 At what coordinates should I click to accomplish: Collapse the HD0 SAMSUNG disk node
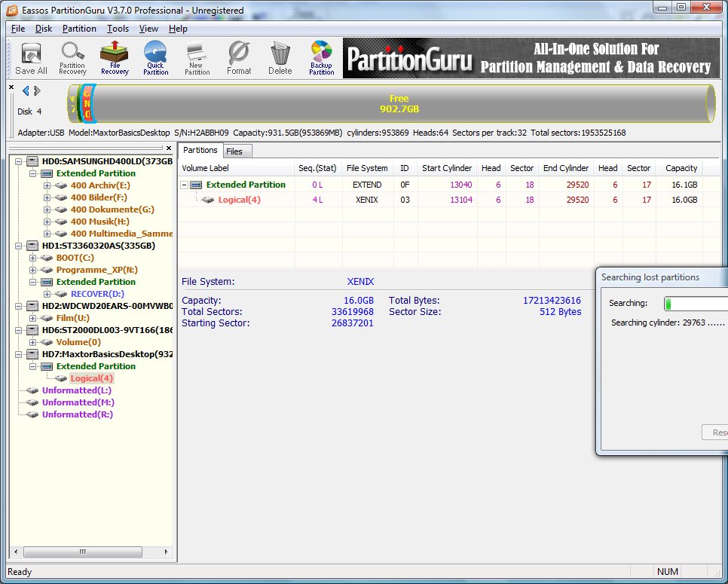tap(19, 161)
